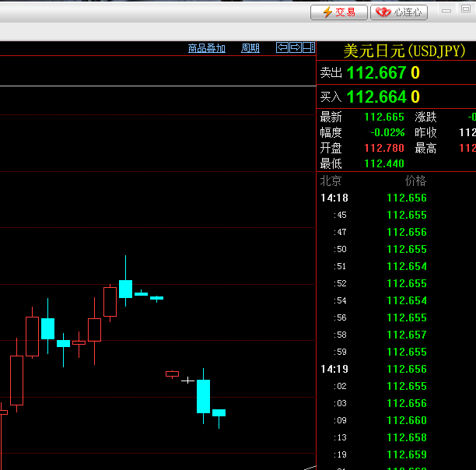Click the tick price 112.660 at :09
The height and width of the screenshot is (470, 476).
(406, 420)
